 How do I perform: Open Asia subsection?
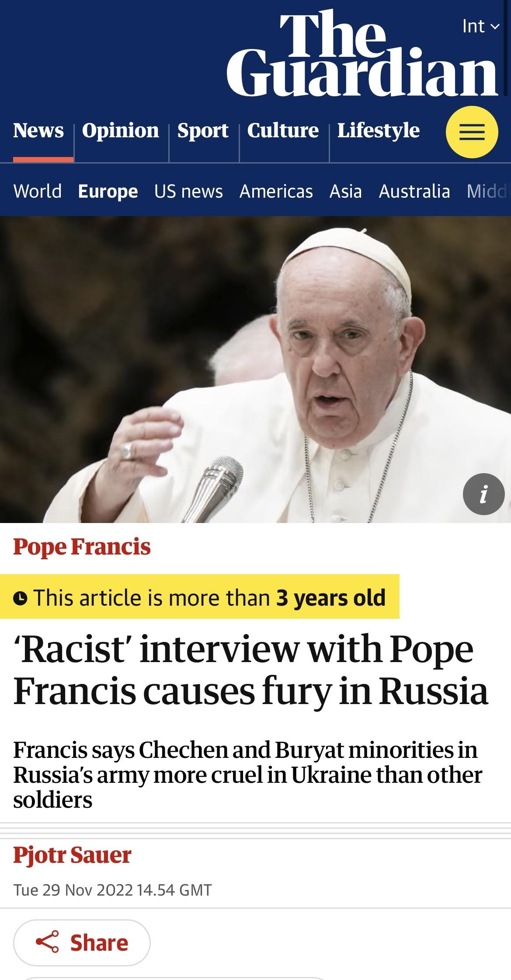[346, 191]
